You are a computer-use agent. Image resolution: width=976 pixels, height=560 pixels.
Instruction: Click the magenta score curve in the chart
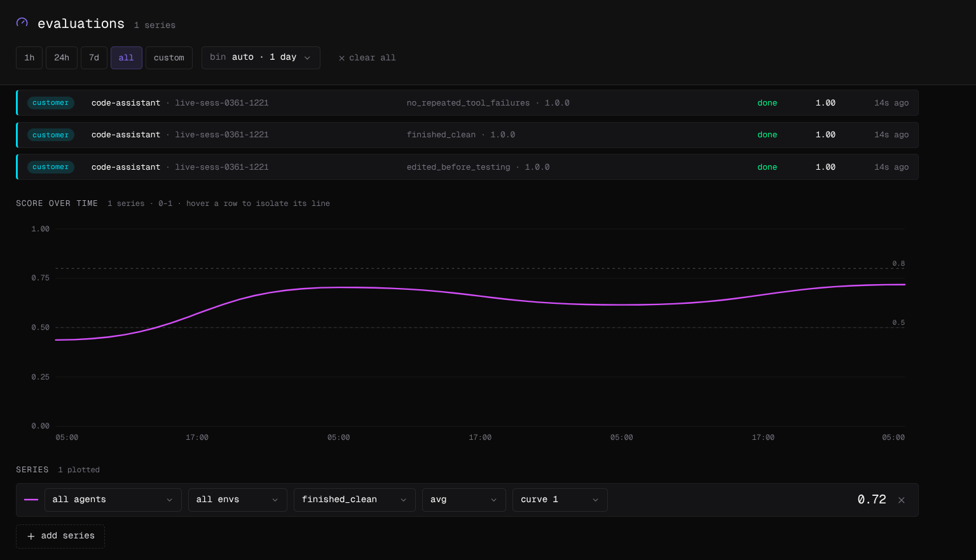point(480,296)
